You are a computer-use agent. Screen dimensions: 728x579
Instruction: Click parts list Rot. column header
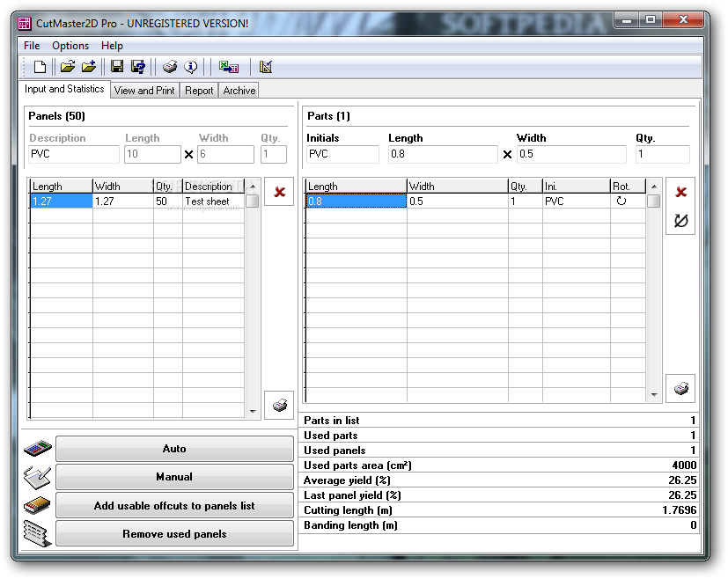pos(628,186)
